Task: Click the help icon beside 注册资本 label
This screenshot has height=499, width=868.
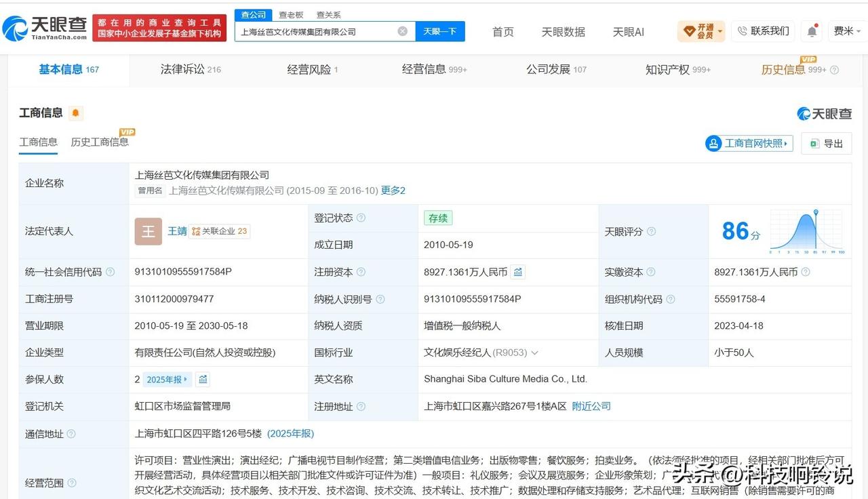Action: pos(361,272)
